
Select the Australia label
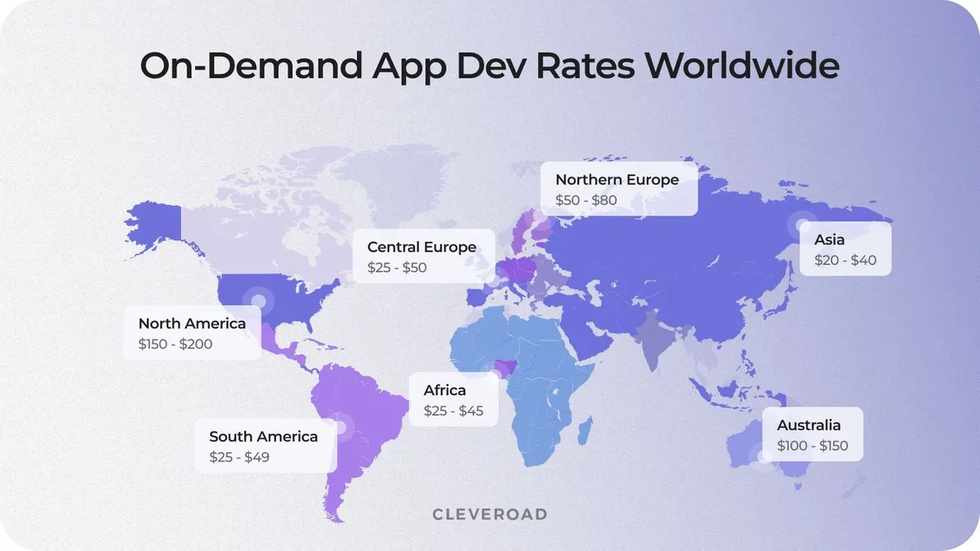coord(808,425)
